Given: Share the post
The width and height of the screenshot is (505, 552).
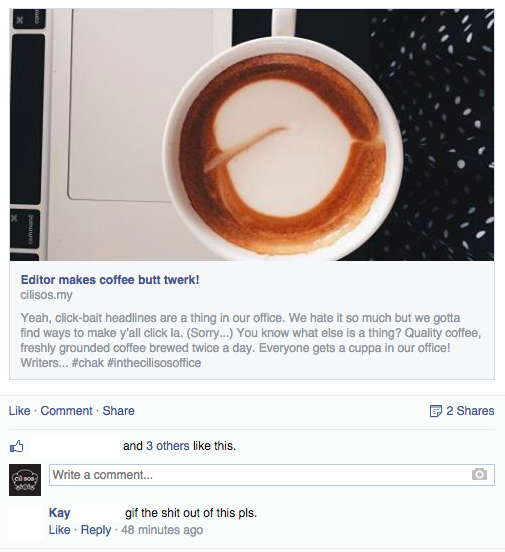Looking at the screenshot, I should tap(118, 411).
